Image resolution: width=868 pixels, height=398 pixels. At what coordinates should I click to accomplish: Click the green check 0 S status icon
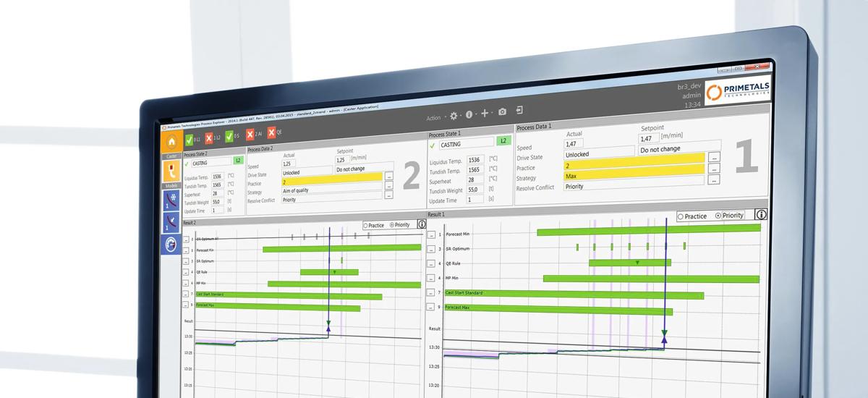coord(229,136)
